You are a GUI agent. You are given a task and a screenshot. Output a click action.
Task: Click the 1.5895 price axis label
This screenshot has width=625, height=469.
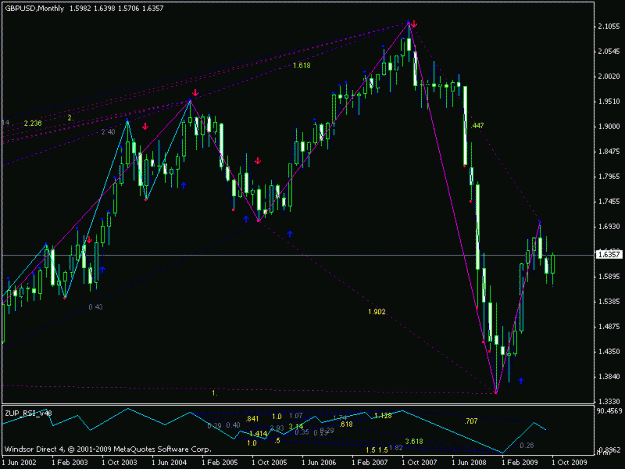tap(609, 277)
